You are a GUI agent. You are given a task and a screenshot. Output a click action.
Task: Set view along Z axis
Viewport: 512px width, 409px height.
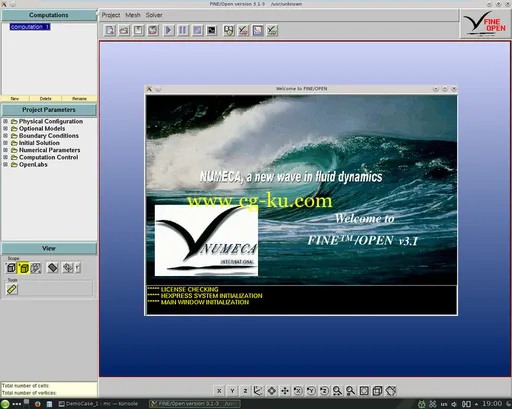click(245, 391)
